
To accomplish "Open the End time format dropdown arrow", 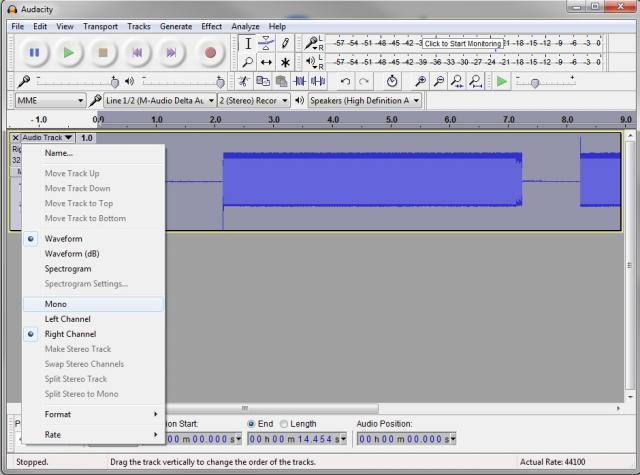I will [343, 439].
